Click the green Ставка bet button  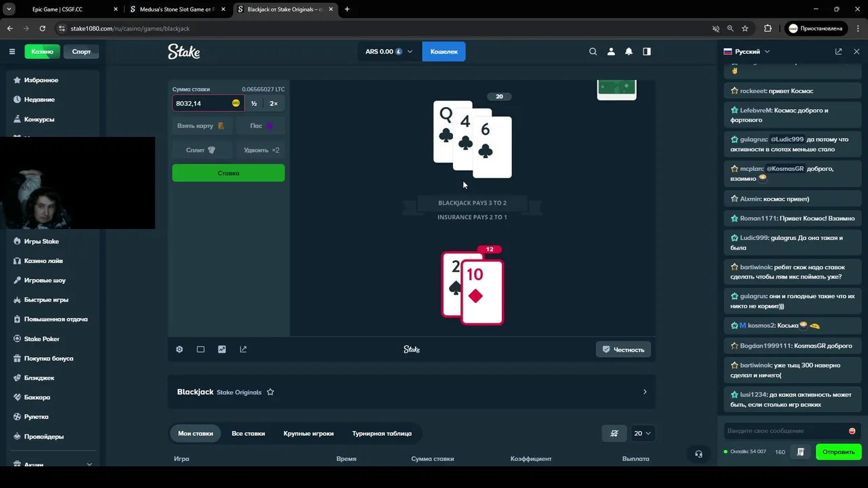tap(229, 173)
